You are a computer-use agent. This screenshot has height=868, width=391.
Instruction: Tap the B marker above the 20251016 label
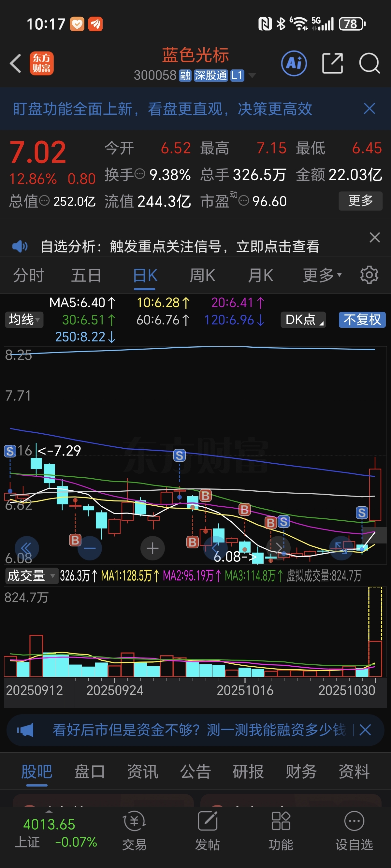(x=245, y=510)
